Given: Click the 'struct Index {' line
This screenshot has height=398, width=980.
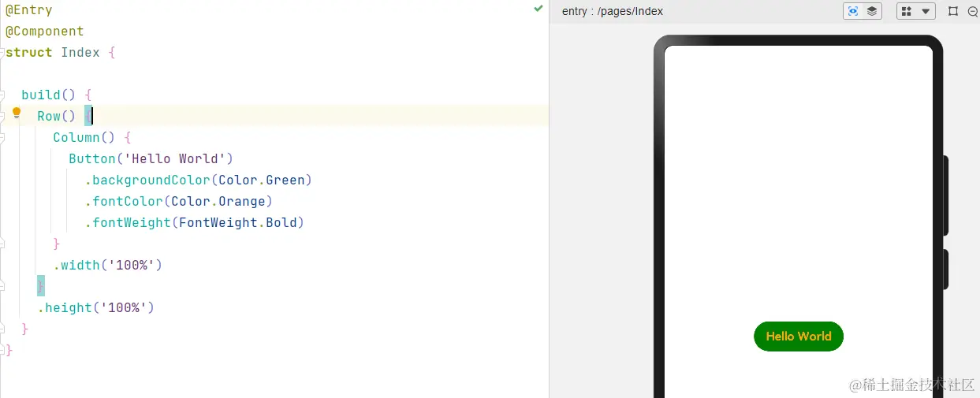Looking at the screenshot, I should (61, 52).
